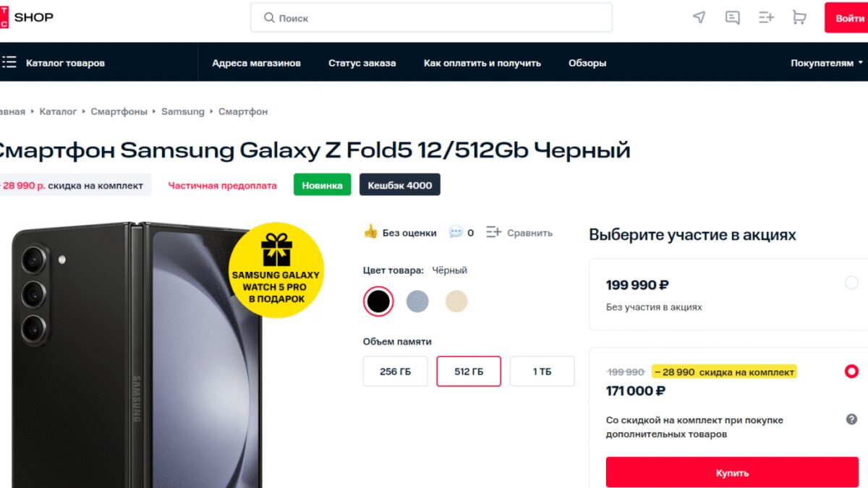This screenshot has height=488, width=868.
Task: Click the question mark help icon
Action: click(x=851, y=419)
